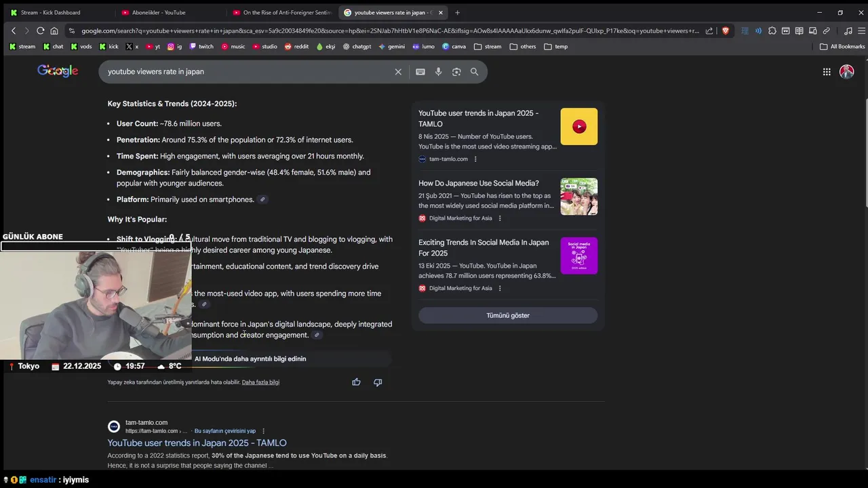Click the browser forward arrow
868x488 pixels.
[x=26, y=30]
